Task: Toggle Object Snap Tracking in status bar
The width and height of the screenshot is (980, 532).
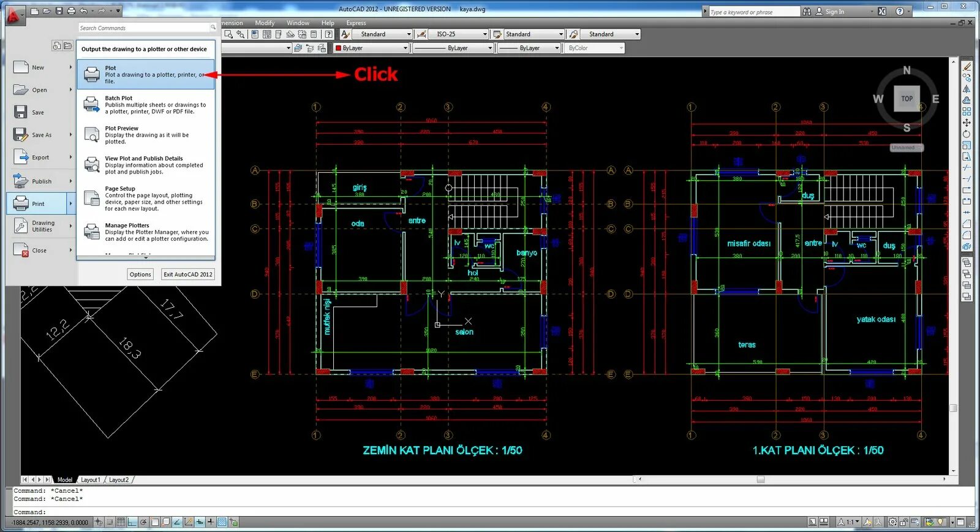Action: point(177,522)
